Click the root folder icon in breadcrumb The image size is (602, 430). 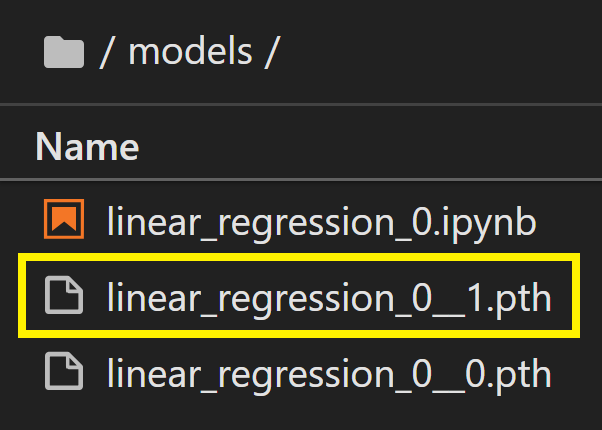click(x=64, y=52)
